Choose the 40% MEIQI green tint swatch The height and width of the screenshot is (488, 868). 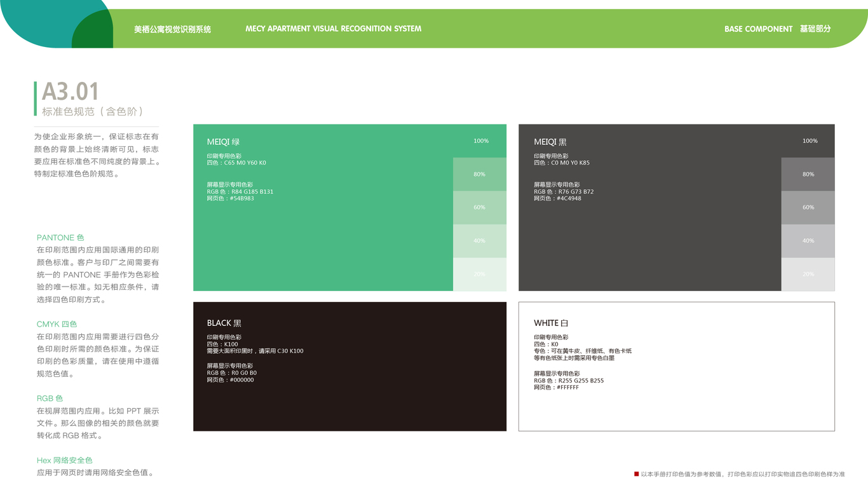point(480,241)
